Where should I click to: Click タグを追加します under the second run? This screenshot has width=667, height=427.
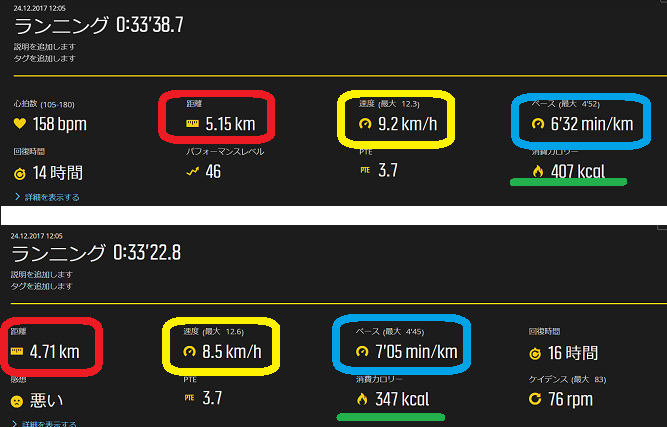click(x=42, y=286)
